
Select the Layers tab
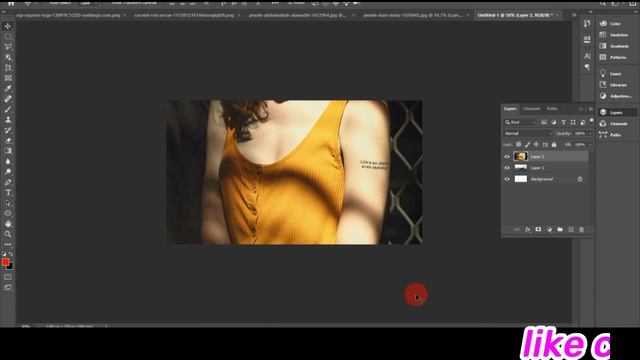click(510, 109)
